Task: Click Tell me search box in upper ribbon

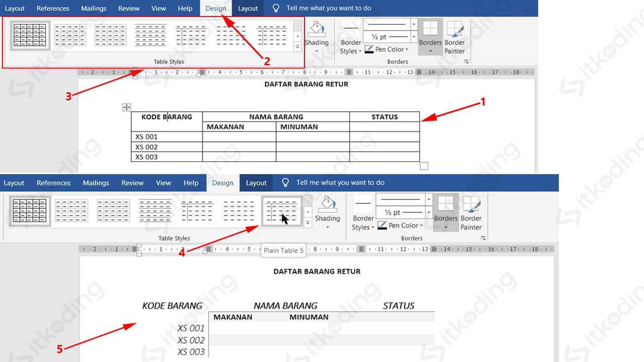Action: (322, 8)
